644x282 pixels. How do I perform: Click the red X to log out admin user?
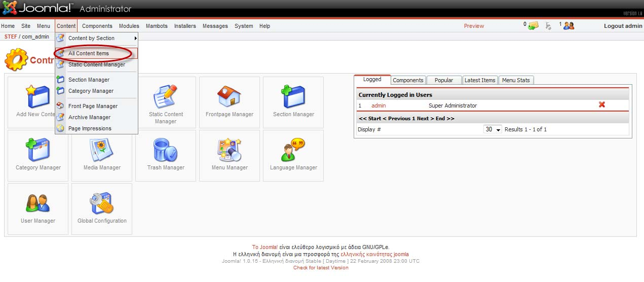602,104
